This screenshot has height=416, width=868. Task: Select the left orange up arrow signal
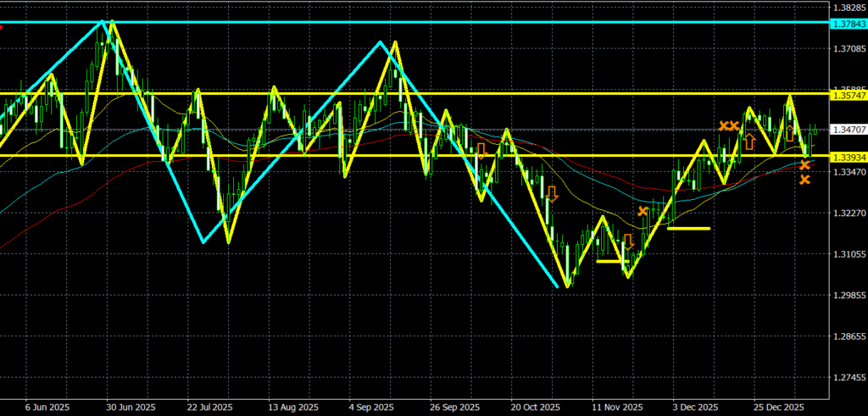tap(749, 141)
